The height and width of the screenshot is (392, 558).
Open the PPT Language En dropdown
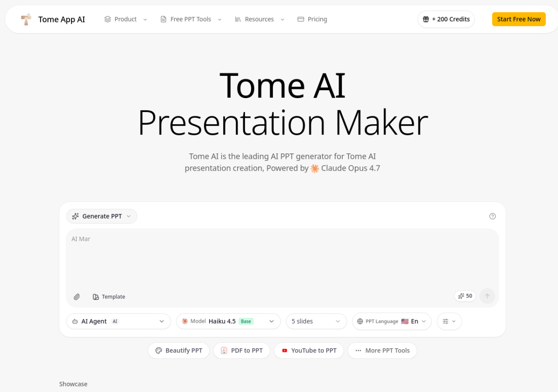point(392,321)
